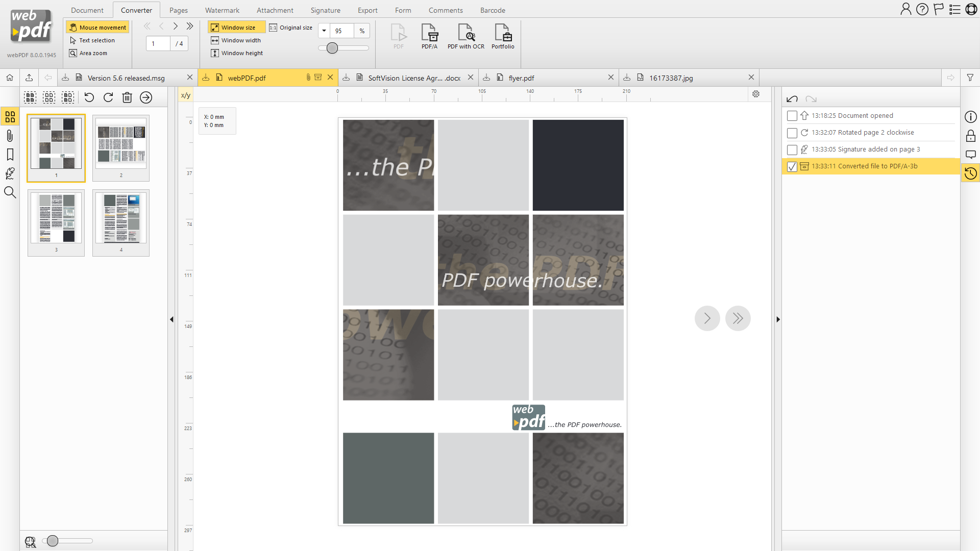Click the zoom slider in the toolbar
The width and height of the screenshot is (980, 551).
click(332, 48)
